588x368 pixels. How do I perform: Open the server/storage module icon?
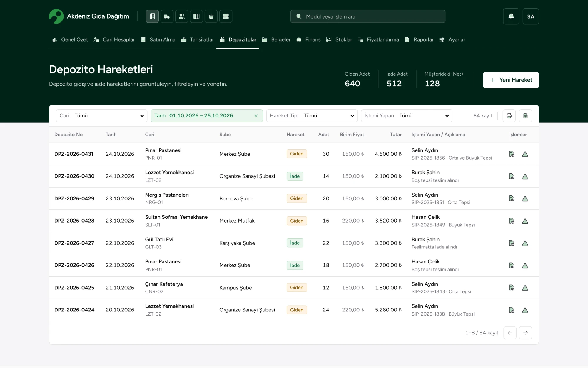[226, 16]
